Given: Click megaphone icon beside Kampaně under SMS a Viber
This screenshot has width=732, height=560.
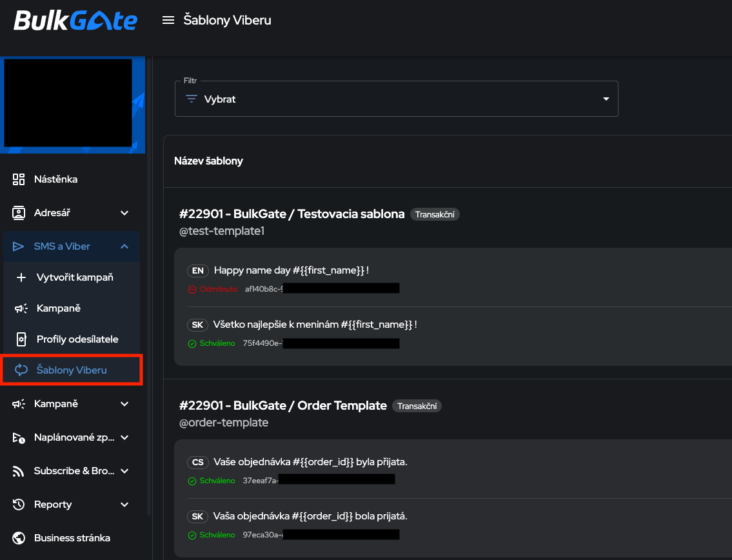Looking at the screenshot, I should (21, 309).
